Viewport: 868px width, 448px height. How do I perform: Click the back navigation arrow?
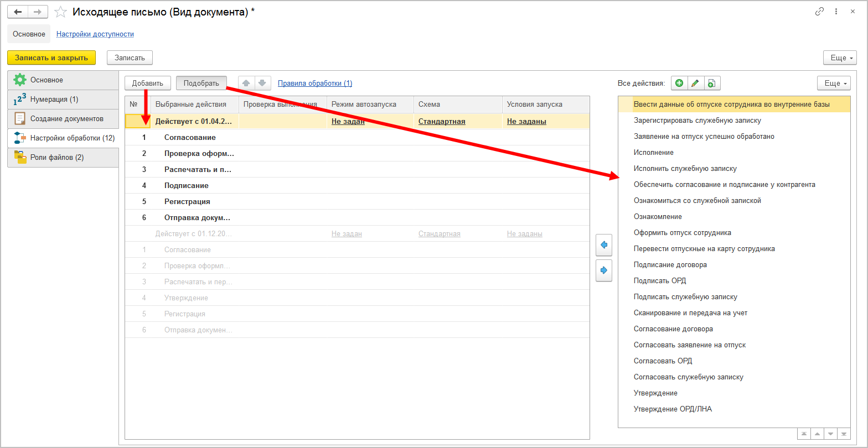click(17, 12)
